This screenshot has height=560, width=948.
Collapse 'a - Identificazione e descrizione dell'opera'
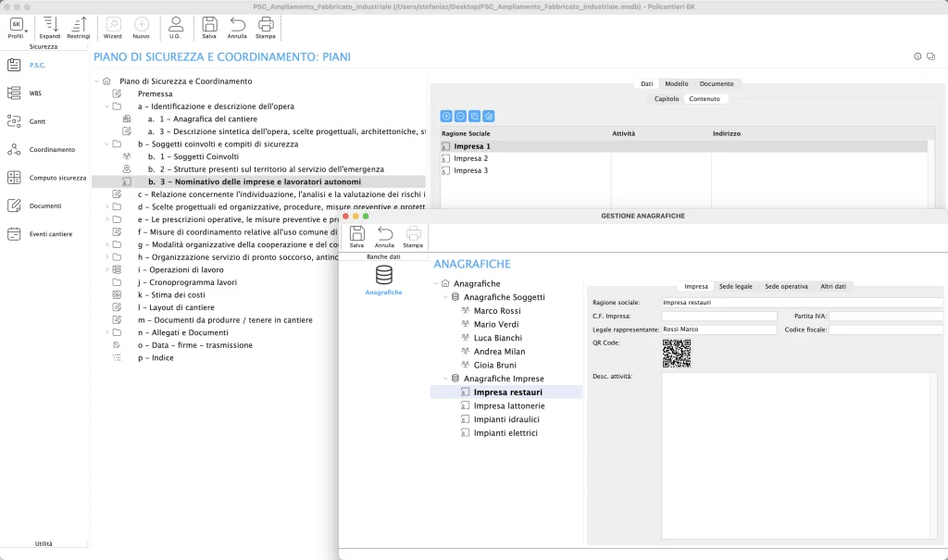click(x=105, y=106)
